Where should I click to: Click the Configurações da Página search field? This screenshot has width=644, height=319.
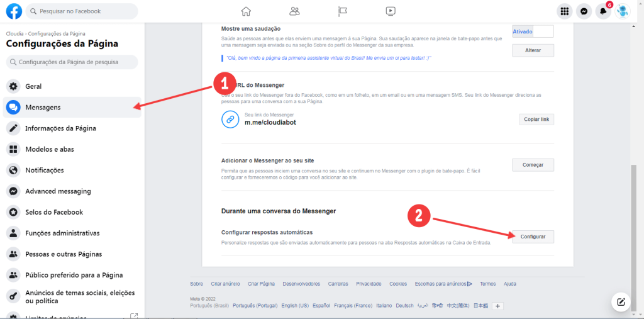72,62
